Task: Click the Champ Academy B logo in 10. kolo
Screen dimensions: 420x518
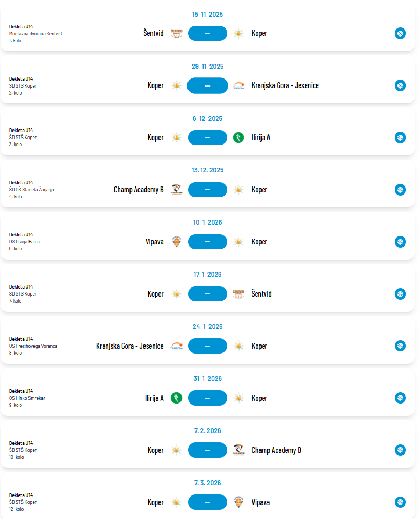Action: pos(238,450)
